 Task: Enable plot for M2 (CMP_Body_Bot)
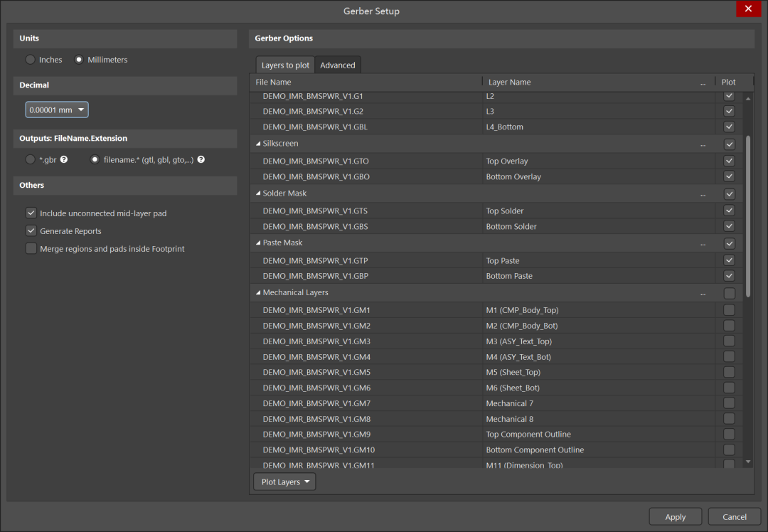729,325
